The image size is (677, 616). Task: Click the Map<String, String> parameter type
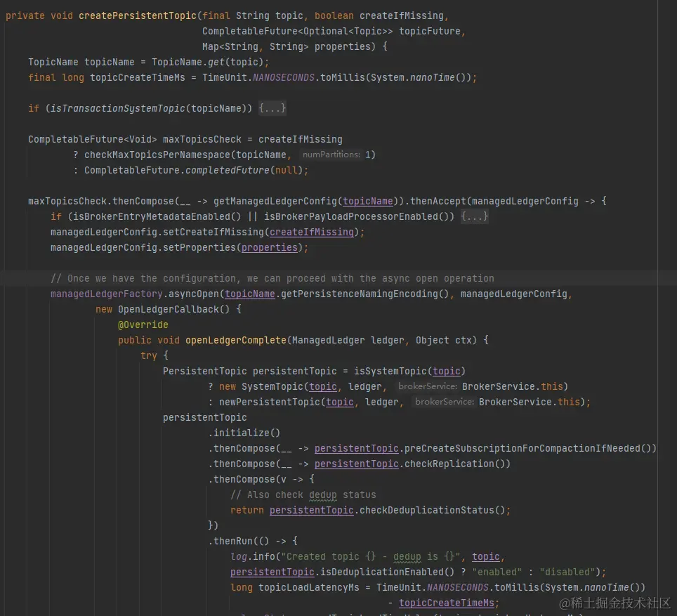coord(255,46)
